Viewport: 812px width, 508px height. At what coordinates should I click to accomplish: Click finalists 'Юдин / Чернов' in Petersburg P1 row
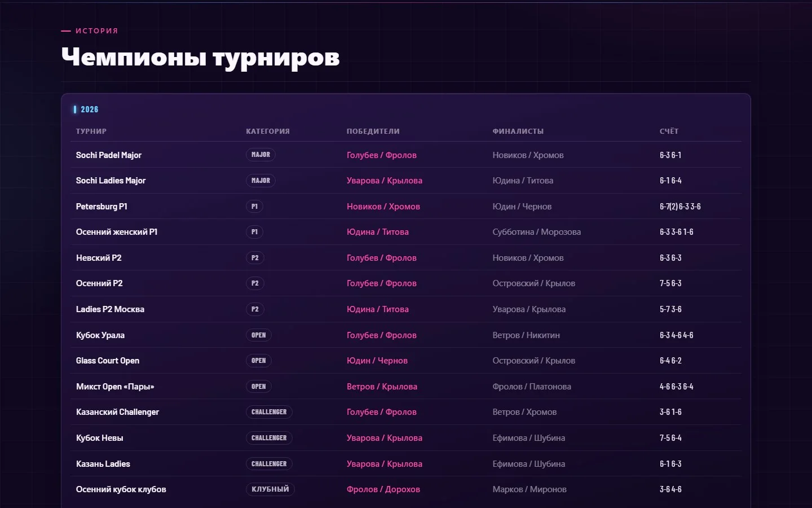click(x=522, y=207)
